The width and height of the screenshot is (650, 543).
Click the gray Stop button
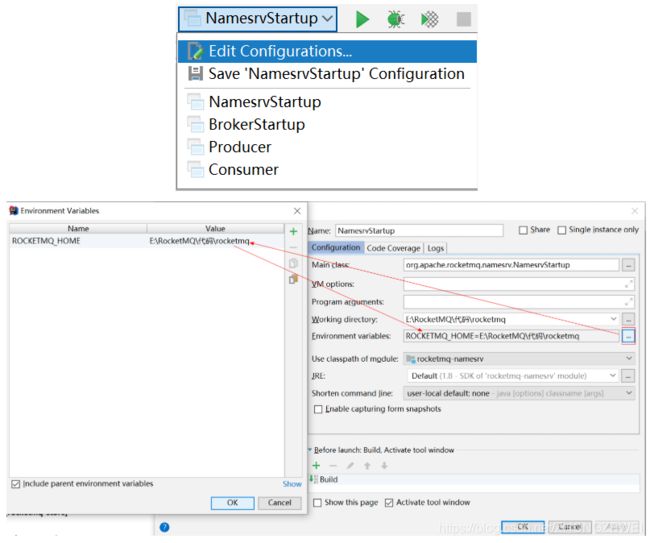[x=463, y=19]
